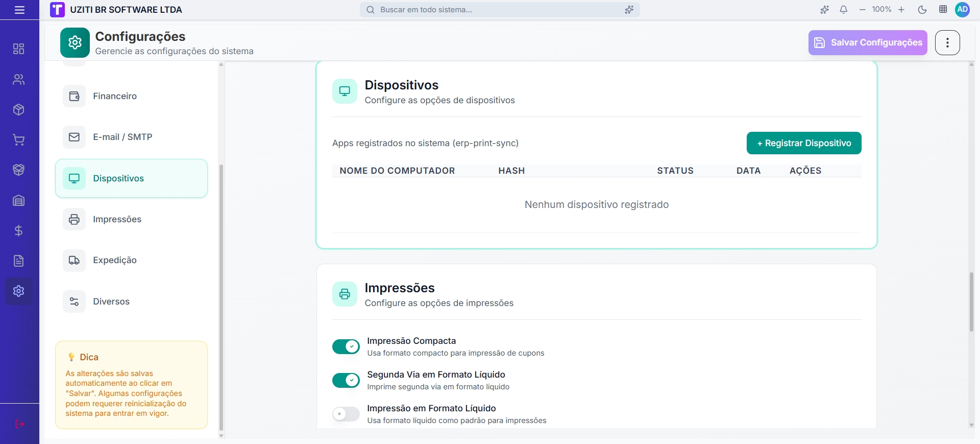Open the hamburger menu in the sidebar

(19, 10)
